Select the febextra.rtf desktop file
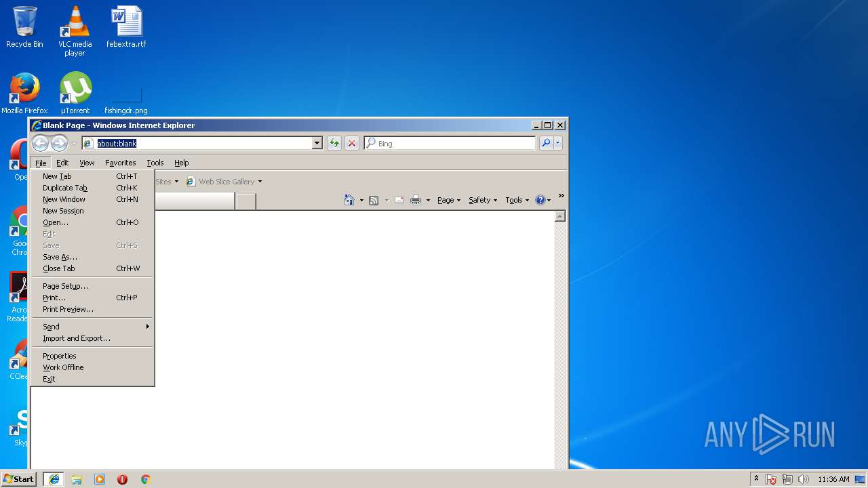This screenshot has width=868, height=488. coord(126,27)
